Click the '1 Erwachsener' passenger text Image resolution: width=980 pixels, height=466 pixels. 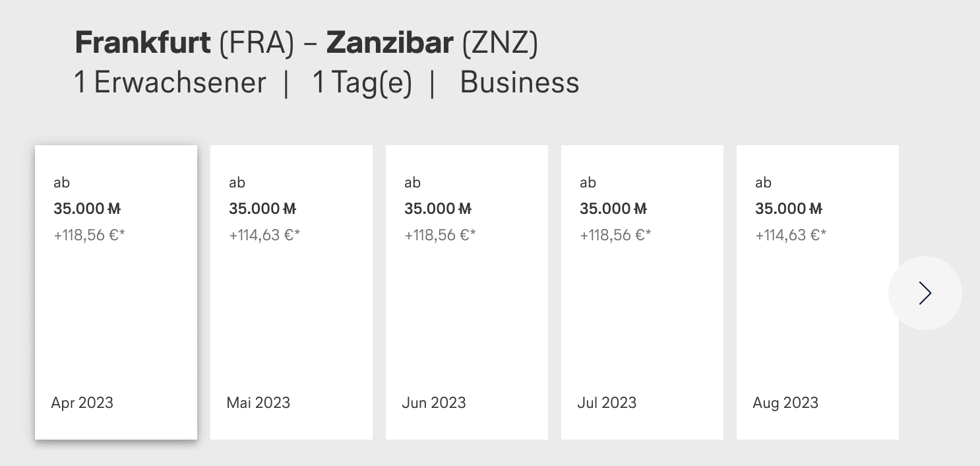(170, 83)
